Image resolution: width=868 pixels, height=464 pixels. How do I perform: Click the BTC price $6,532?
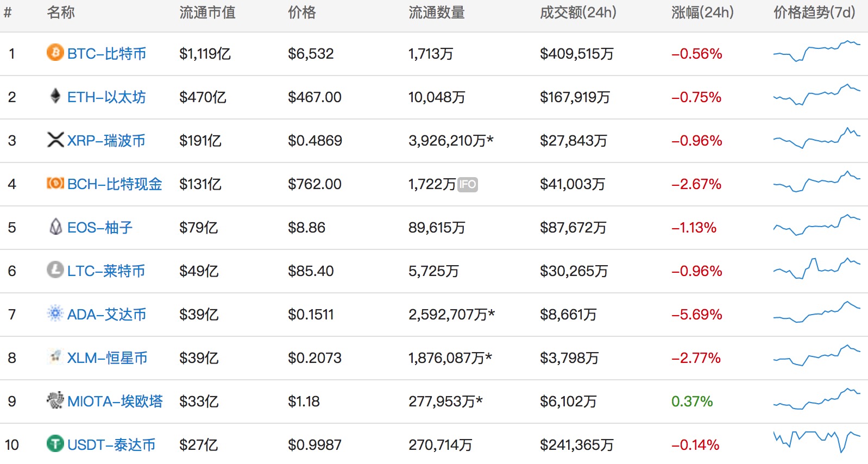tap(311, 54)
